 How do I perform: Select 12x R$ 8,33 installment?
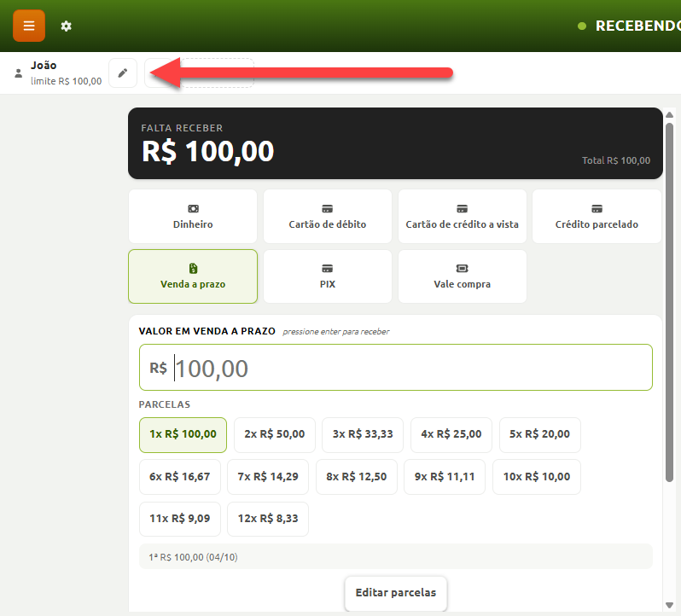(x=268, y=519)
